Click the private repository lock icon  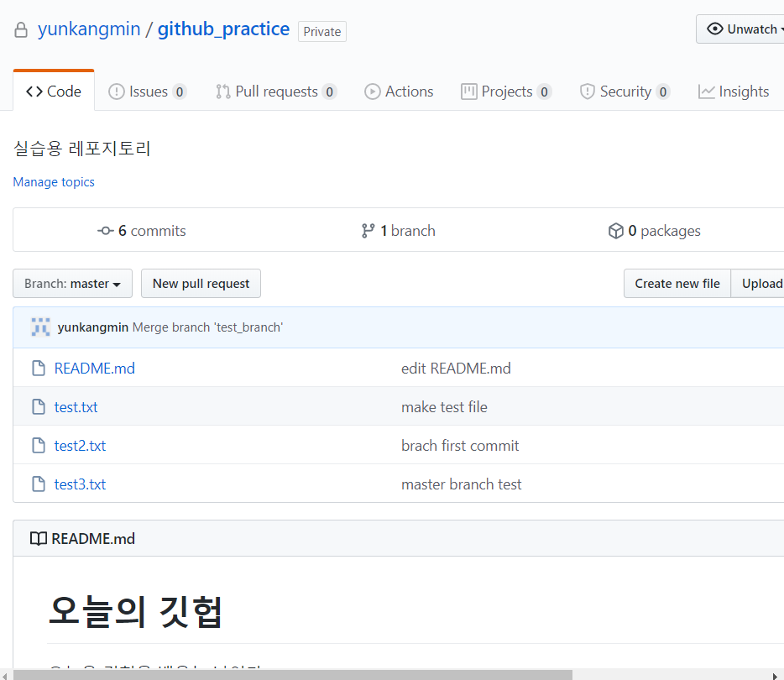click(20, 30)
